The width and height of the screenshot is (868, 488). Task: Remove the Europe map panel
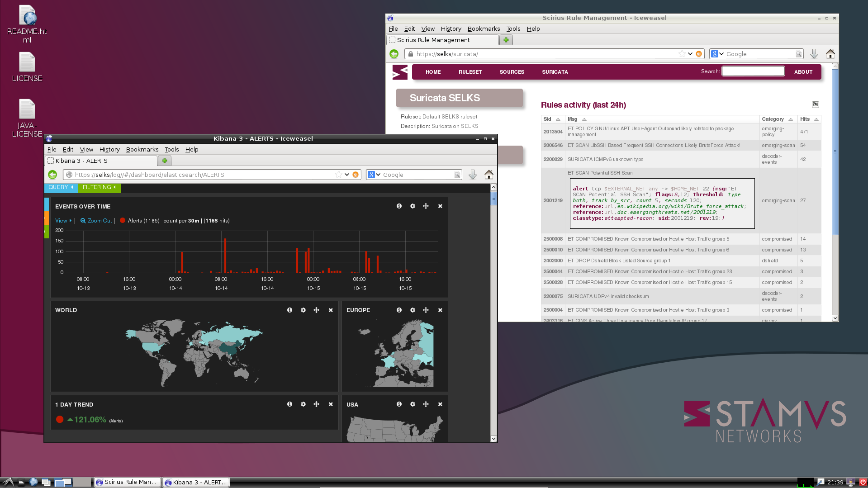(x=440, y=310)
